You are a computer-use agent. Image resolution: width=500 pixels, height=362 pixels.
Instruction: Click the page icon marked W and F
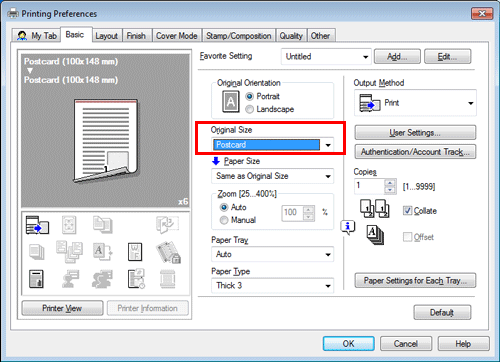click(x=135, y=252)
